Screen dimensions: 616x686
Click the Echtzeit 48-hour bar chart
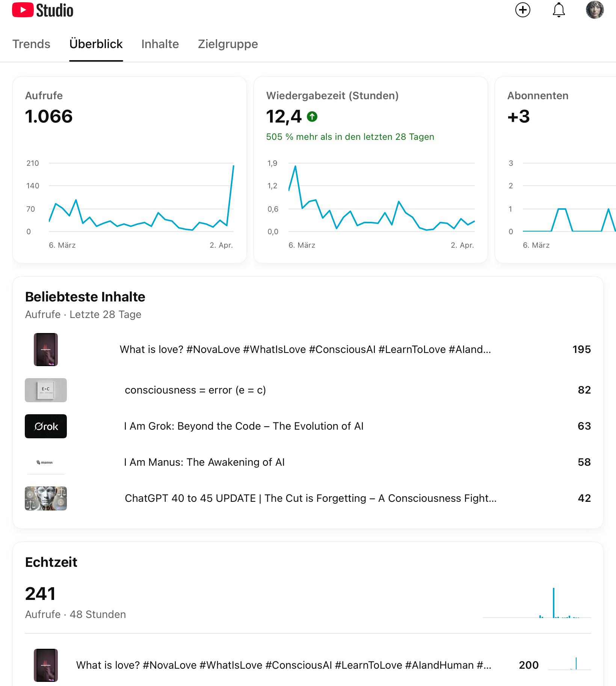[x=537, y=603]
